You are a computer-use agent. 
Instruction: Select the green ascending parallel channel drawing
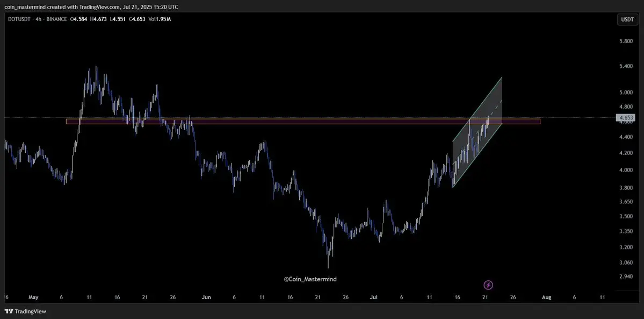pos(477,132)
